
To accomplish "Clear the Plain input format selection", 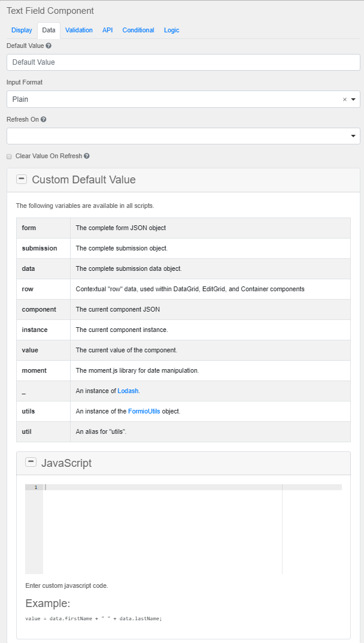I will 344,99.
